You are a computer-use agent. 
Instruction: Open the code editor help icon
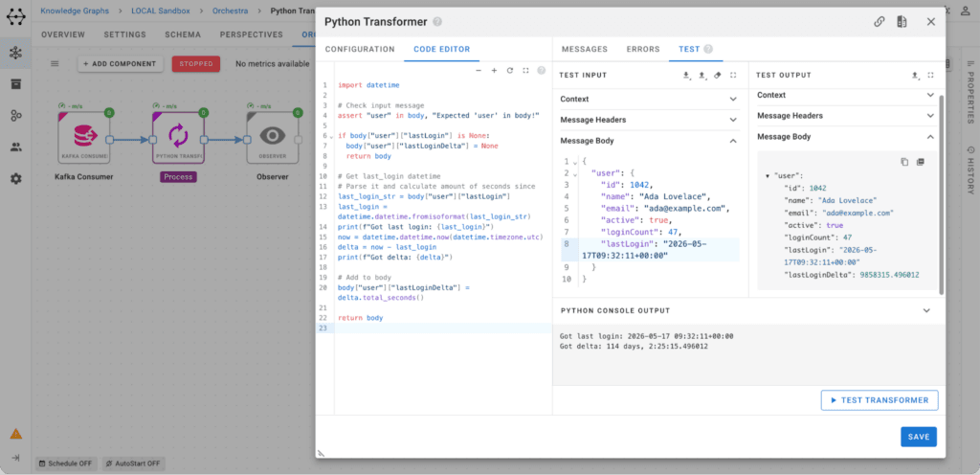point(542,71)
